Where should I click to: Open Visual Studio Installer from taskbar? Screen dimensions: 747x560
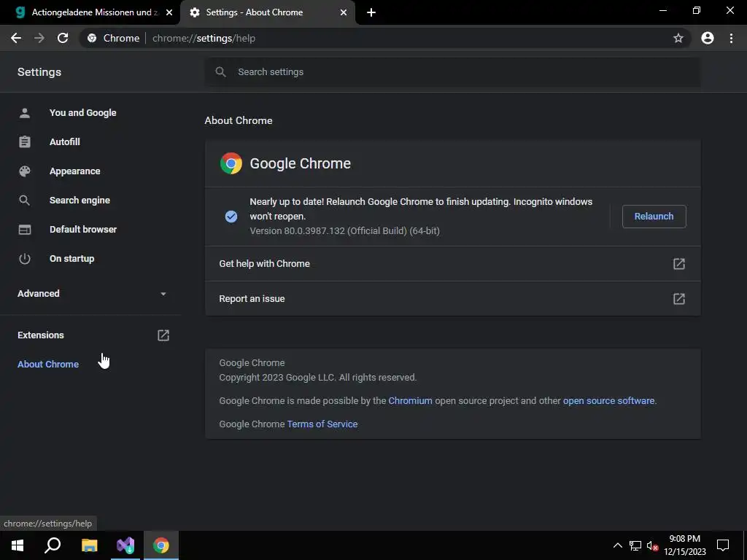pyautogui.click(x=125, y=545)
